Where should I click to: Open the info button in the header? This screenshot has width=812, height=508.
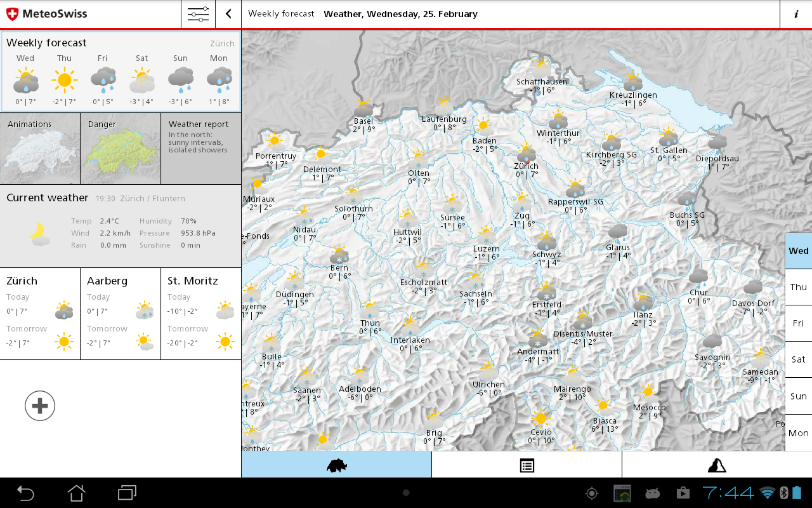tap(796, 14)
